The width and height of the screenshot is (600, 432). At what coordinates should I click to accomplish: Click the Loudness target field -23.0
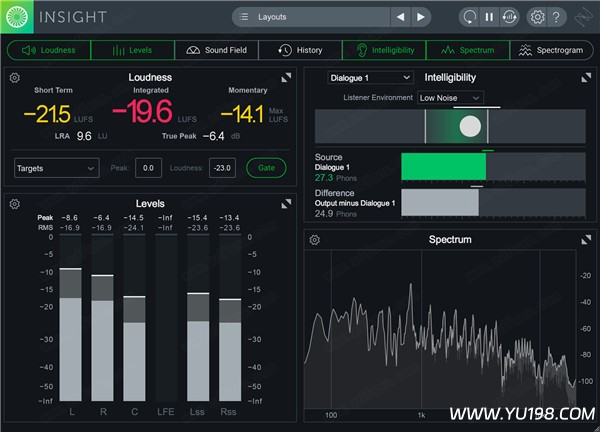click(222, 168)
